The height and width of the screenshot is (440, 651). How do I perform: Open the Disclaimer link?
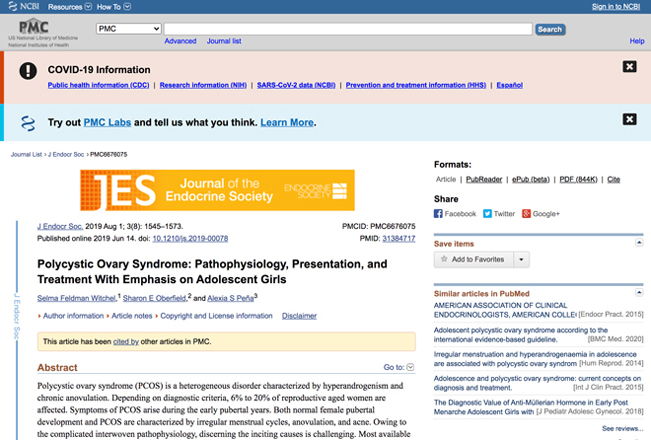[299, 316]
